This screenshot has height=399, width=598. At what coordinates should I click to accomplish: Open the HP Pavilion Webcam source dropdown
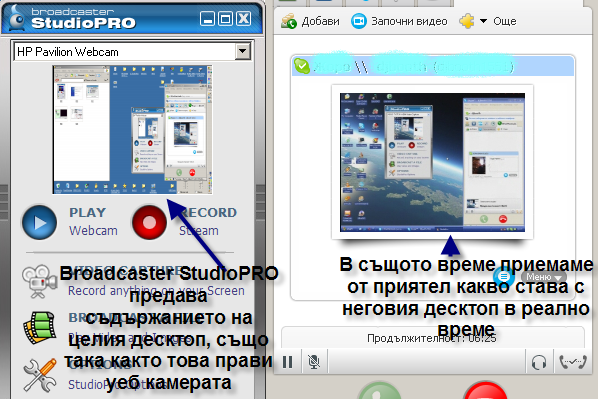click(243, 51)
